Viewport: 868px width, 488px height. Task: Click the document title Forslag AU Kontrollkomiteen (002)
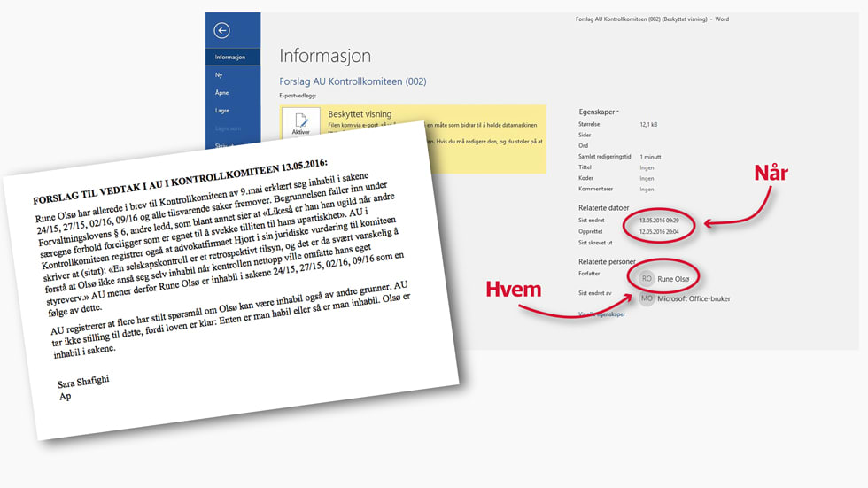pos(353,81)
